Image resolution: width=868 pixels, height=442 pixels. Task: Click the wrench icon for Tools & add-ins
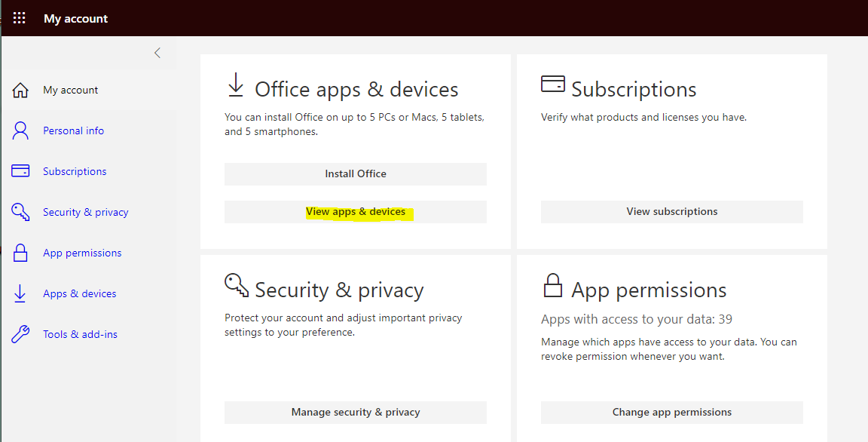point(20,334)
